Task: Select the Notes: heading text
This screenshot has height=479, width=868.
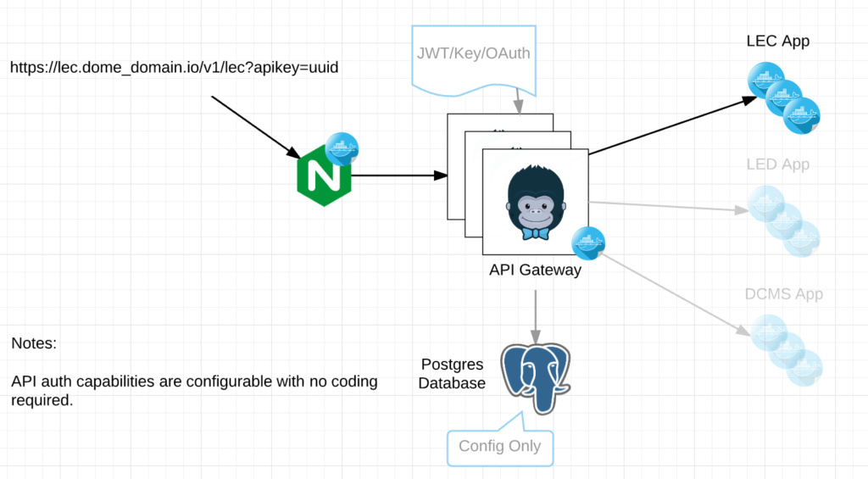Action: (34, 343)
